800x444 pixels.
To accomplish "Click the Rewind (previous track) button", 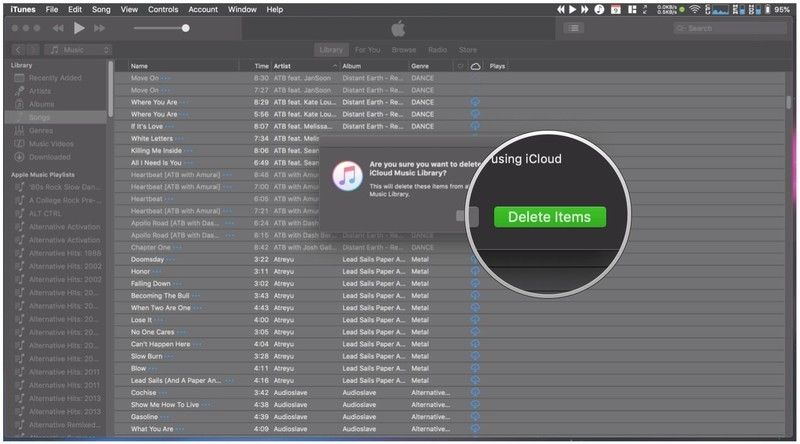I will 58,28.
